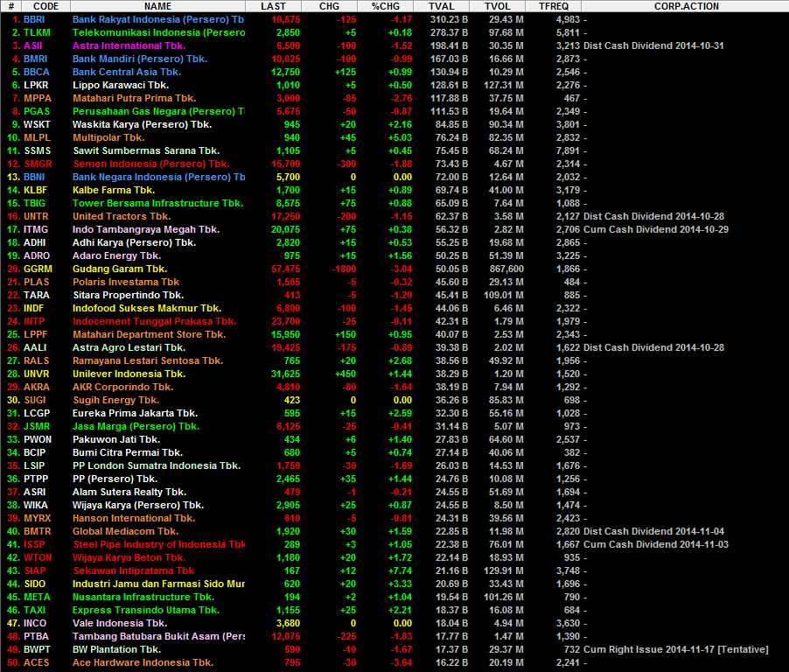The height and width of the screenshot is (672, 789).
Task: Select stock code LCGP
Action: coord(37,413)
